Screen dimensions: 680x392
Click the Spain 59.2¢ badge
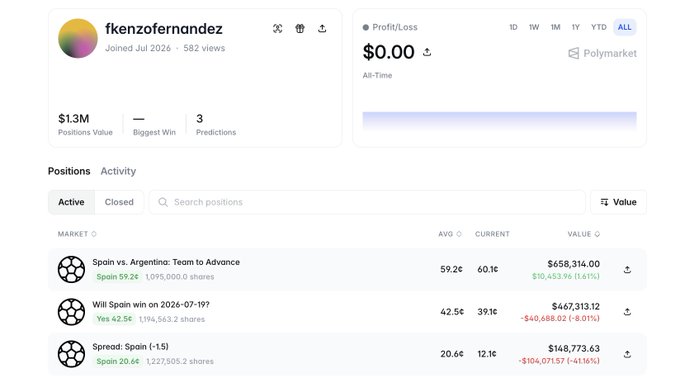tap(118, 277)
